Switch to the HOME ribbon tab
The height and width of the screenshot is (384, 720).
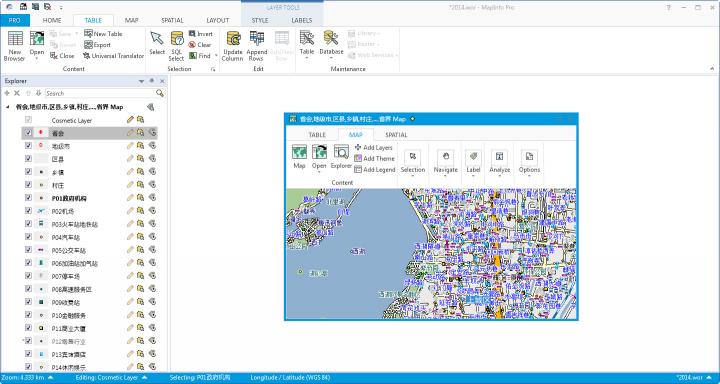click(x=52, y=20)
